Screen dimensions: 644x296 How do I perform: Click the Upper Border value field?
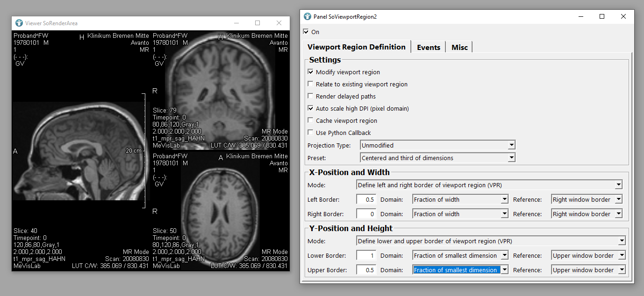[x=366, y=270]
